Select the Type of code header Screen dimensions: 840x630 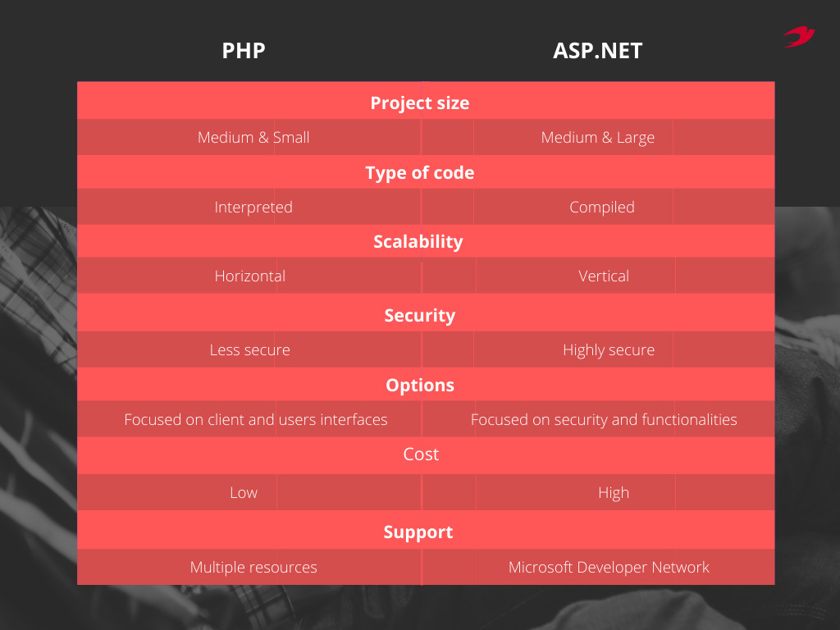click(420, 173)
